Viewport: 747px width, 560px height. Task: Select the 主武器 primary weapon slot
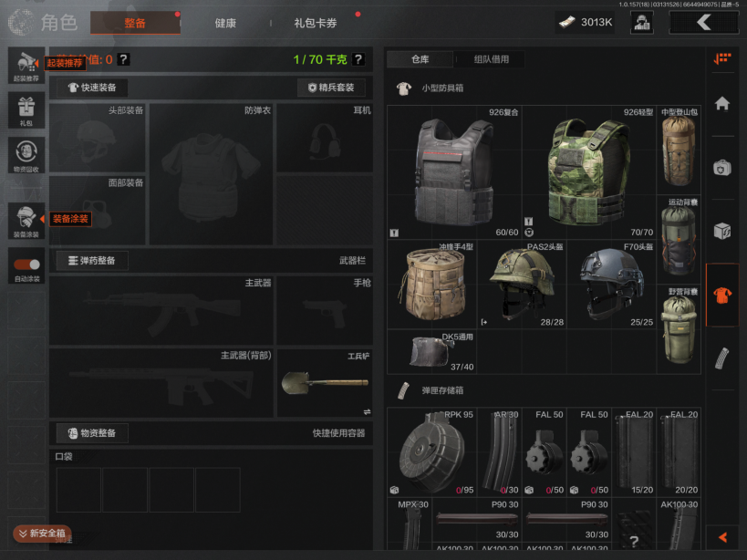161,310
